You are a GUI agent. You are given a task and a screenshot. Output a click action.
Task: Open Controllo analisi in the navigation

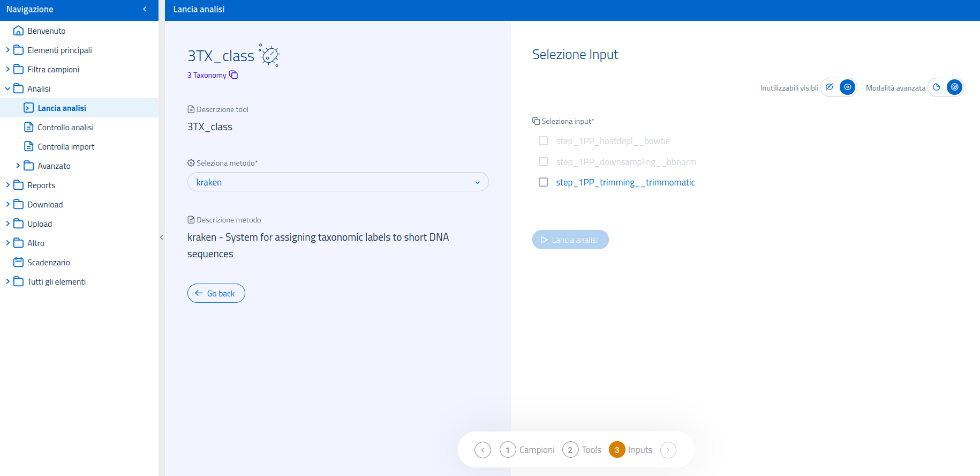coord(65,127)
